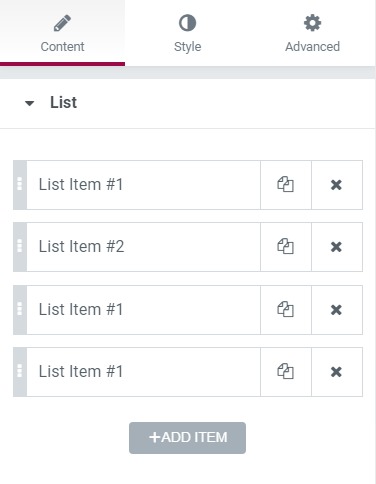This screenshot has width=376, height=484.
Task: Delete the last list item row
Action: click(337, 372)
